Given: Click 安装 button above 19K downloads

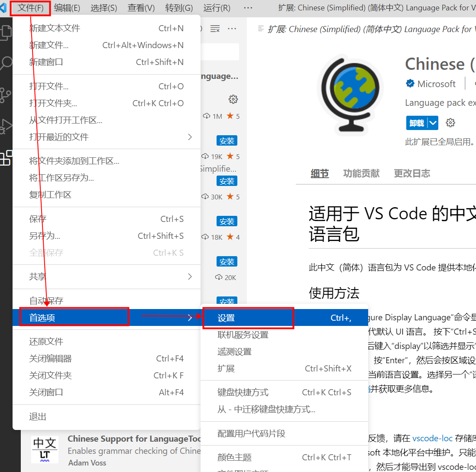Looking at the screenshot, I should 227,140.
